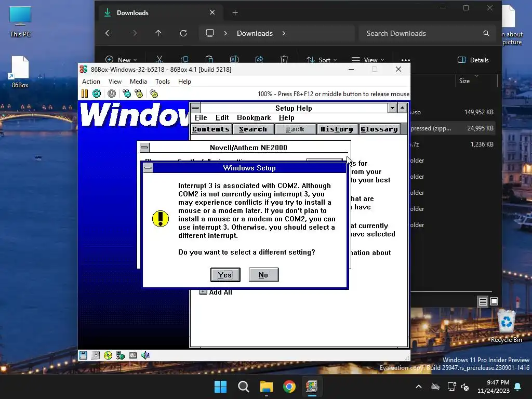Open system menu of Setup Help window

(195, 108)
